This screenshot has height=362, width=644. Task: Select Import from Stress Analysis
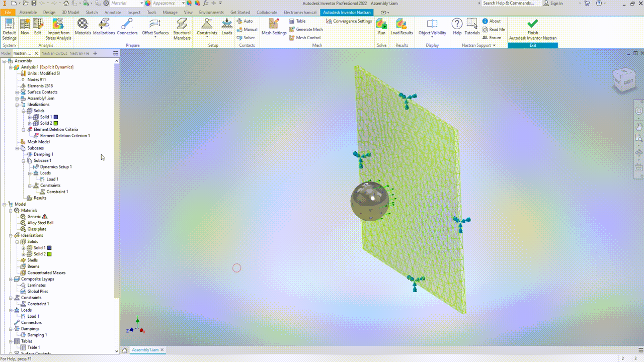[x=58, y=29]
